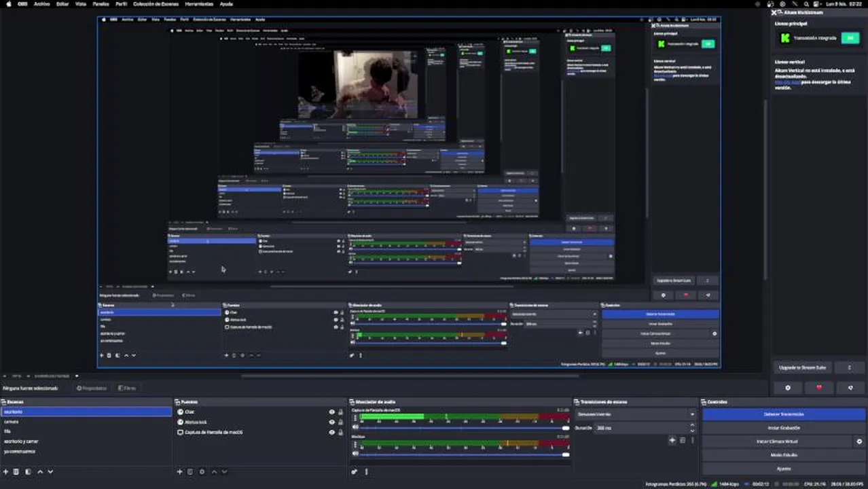Screen dimensions: 868x489
Task: Open virtual camera settings gear
Action: 859,441
